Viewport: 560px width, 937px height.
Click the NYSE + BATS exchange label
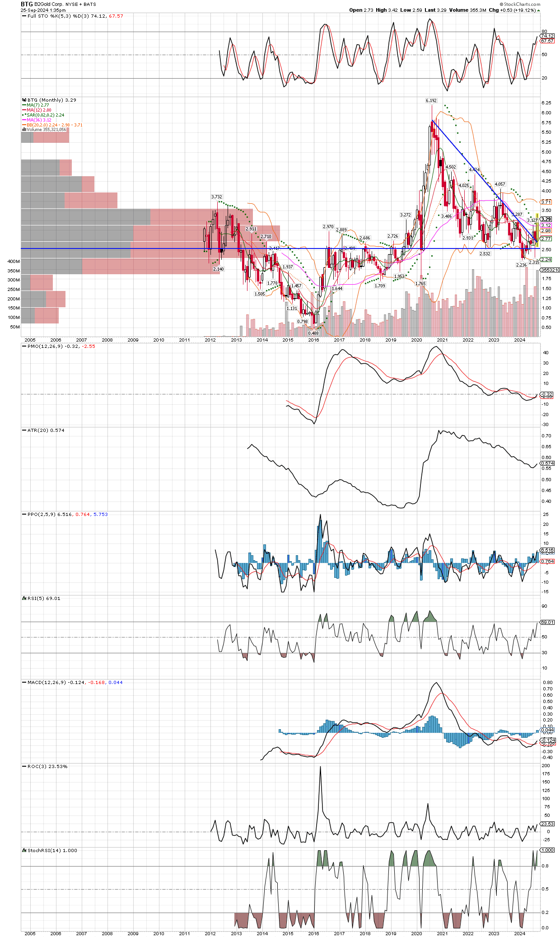(81, 5)
